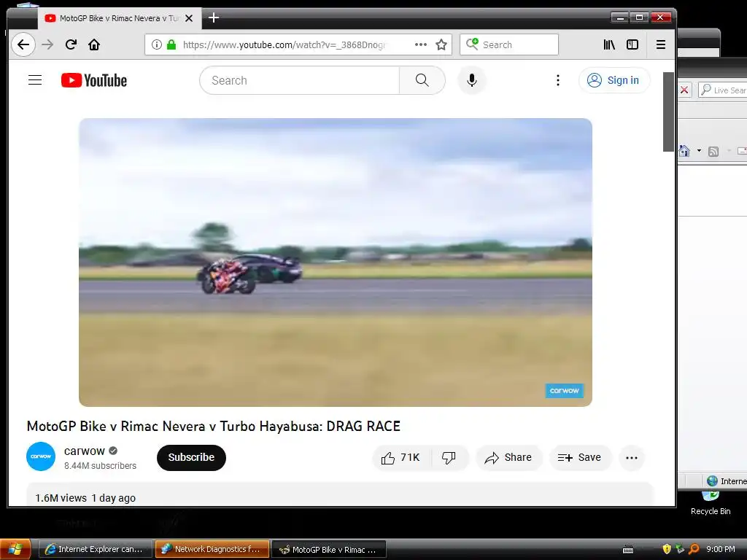Open the Firefox hamburger menu
Screen dimensions: 747x560
pyautogui.click(x=661, y=44)
